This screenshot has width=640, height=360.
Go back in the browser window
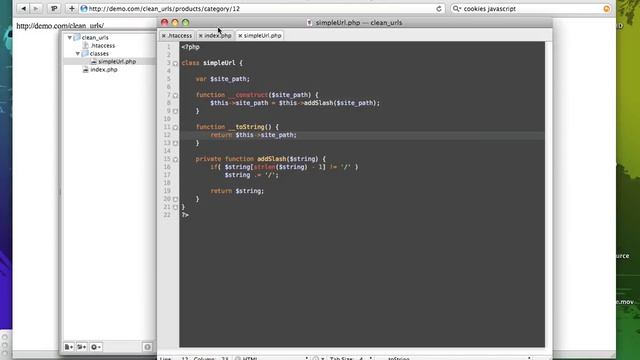click(23, 8)
